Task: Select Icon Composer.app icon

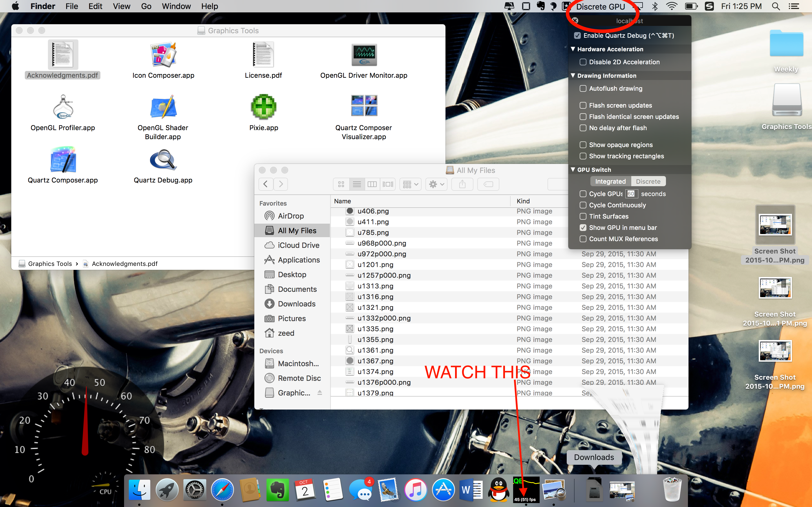Action: coord(163,55)
